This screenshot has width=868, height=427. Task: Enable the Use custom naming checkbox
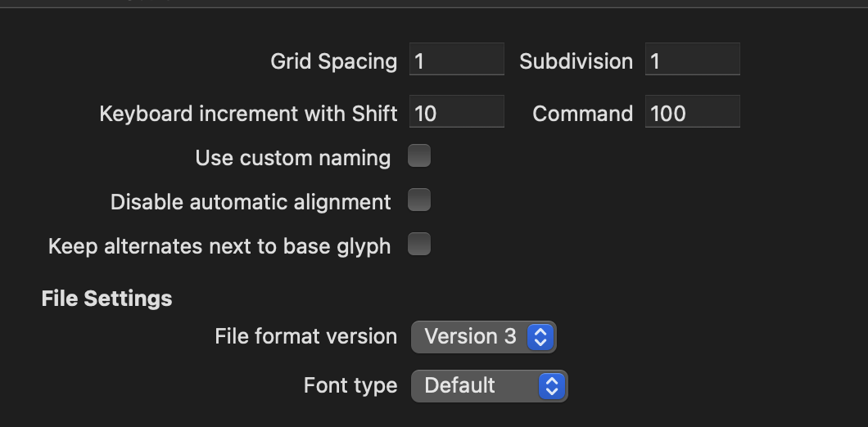[419, 156]
